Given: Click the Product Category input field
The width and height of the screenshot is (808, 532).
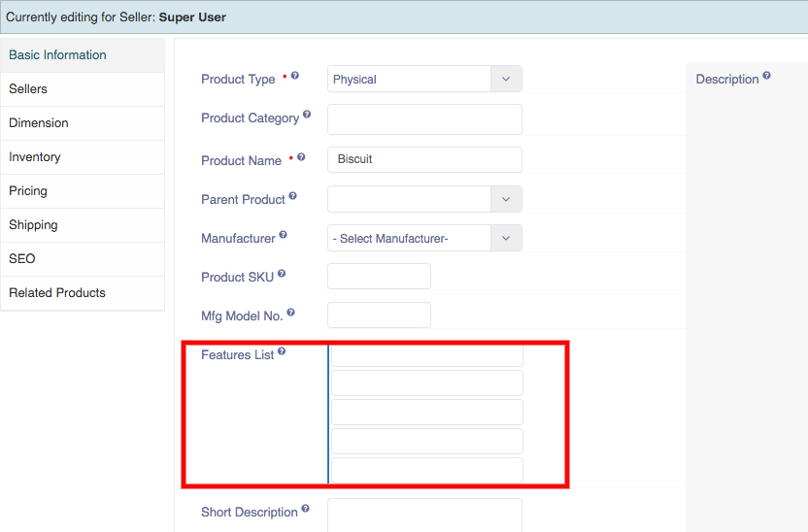Looking at the screenshot, I should 424,119.
